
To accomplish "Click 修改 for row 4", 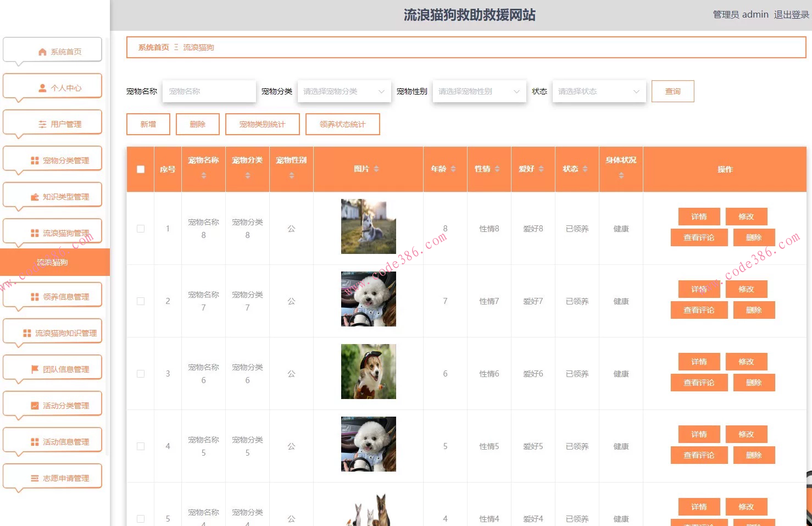I will click(746, 434).
